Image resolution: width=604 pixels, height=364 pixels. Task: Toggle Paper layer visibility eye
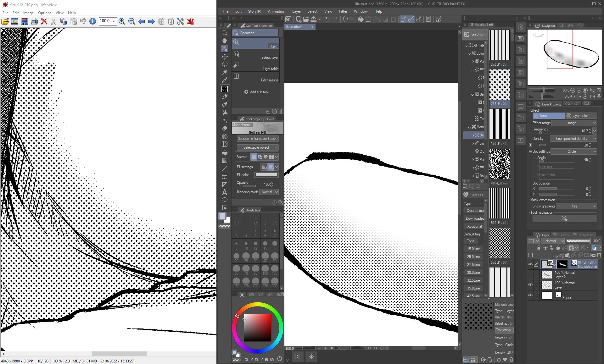pyautogui.click(x=530, y=295)
